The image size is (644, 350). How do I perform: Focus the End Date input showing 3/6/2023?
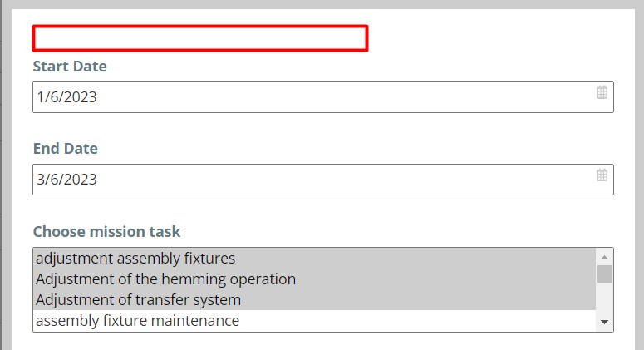323,180
